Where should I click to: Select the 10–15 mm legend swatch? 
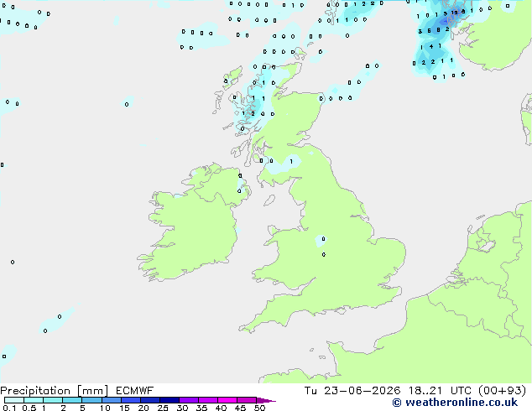point(111,400)
